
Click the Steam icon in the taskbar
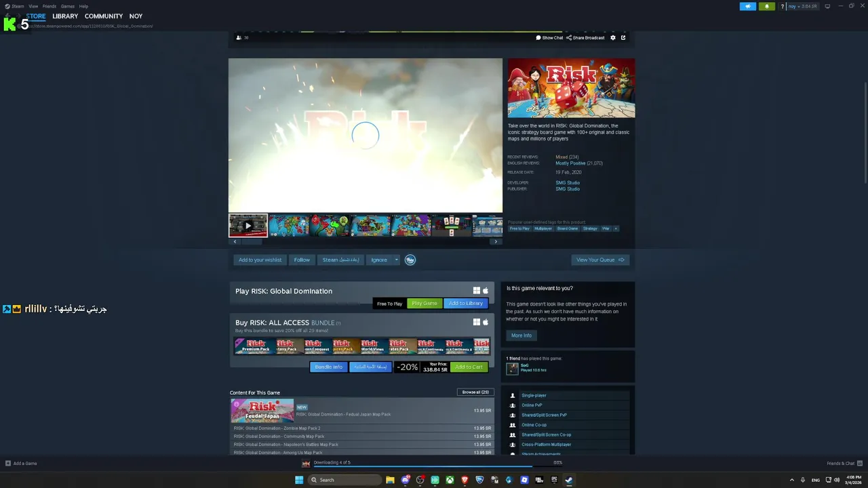[x=569, y=480]
